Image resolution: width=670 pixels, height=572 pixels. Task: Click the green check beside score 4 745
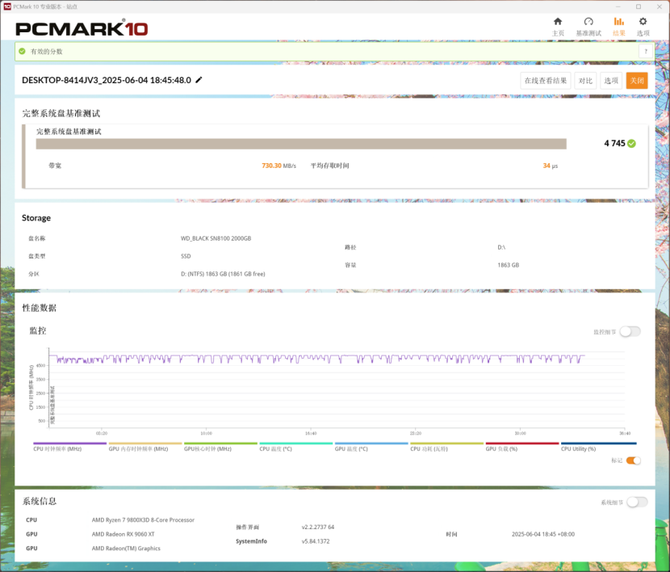tap(632, 144)
